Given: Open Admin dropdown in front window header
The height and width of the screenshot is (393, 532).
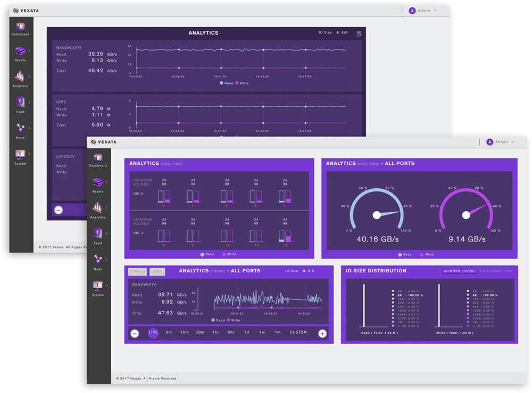Looking at the screenshot, I should 501,142.
